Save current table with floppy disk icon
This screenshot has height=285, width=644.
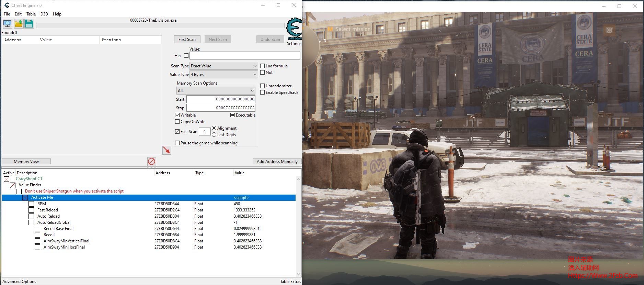29,24
